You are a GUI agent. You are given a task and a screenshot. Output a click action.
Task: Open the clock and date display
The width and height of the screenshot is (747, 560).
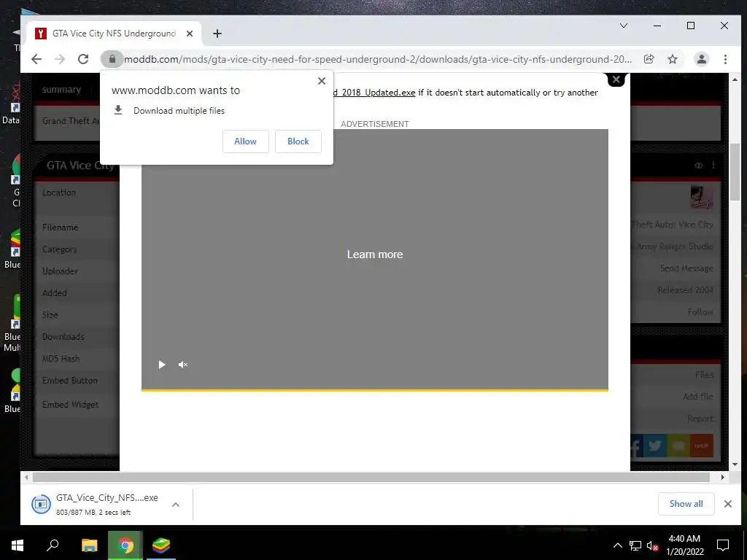click(x=684, y=545)
